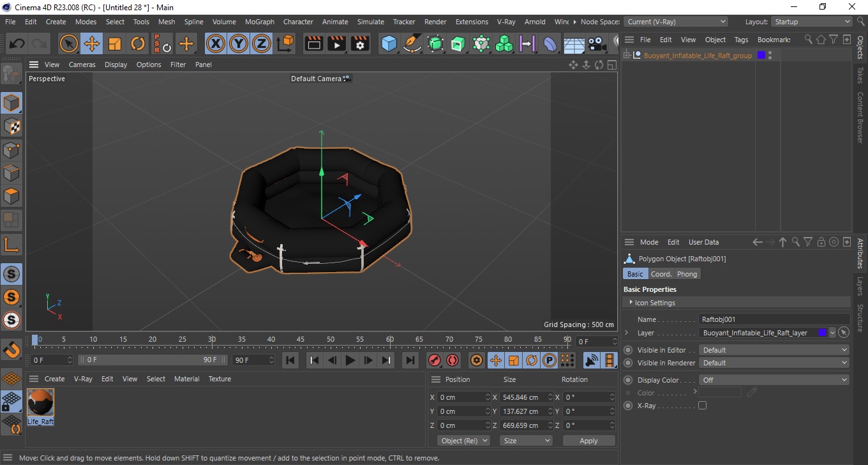Screen dimensions: 868x465
Task: Select Edges mode cube icon
Action: pyautogui.click(x=11, y=173)
